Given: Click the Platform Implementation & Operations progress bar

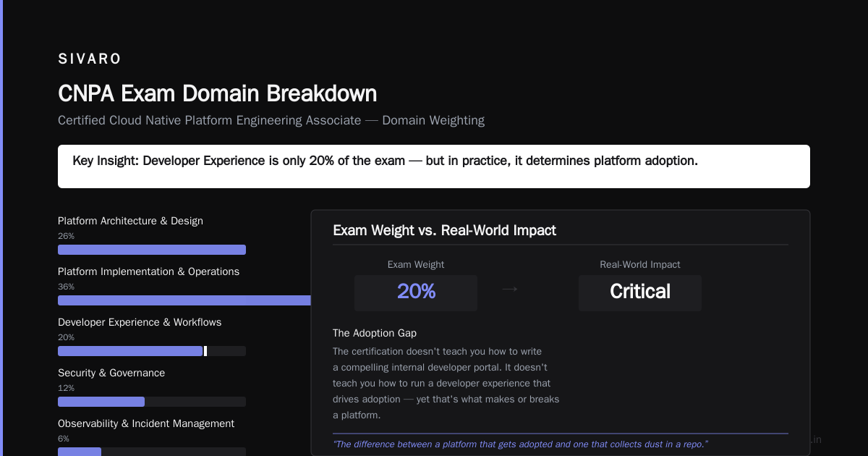Looking at the screenshot, I should pos(184,300).
